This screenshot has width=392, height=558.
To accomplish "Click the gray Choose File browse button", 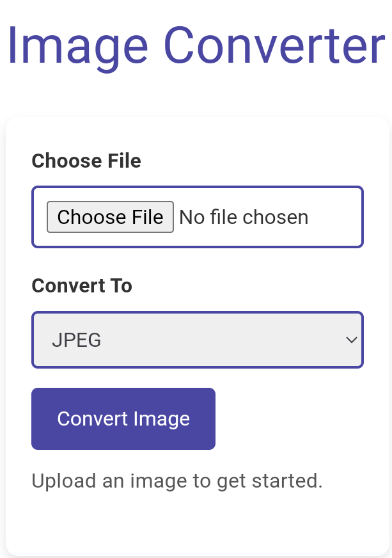I will tap(110, 217).
